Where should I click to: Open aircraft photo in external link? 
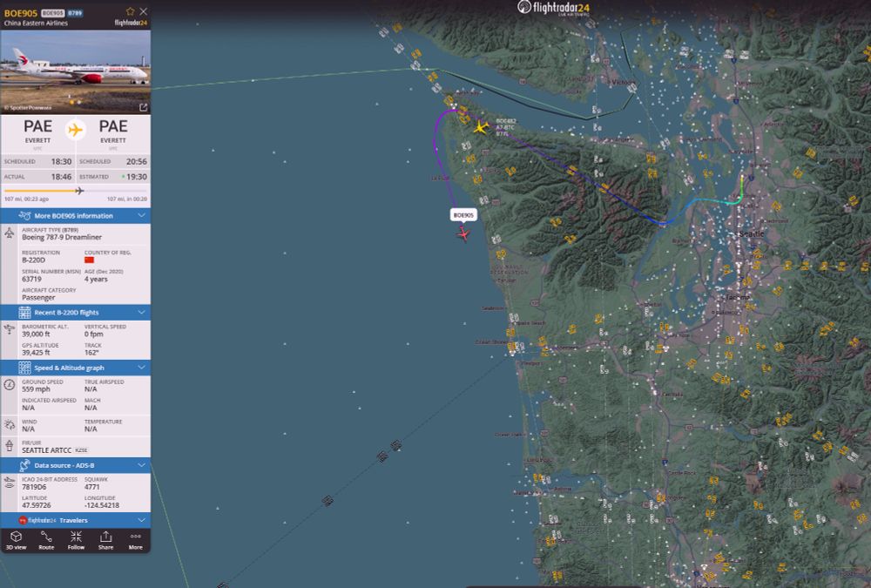click(x=144, y=107)
